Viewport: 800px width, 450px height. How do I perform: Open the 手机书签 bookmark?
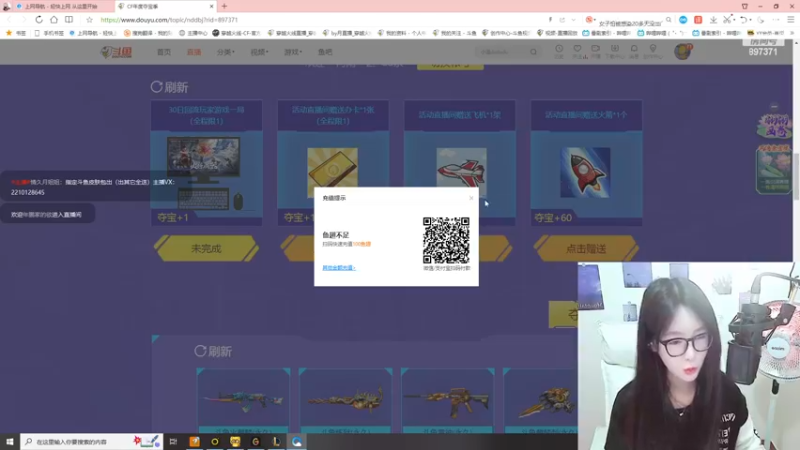(49, 33)
